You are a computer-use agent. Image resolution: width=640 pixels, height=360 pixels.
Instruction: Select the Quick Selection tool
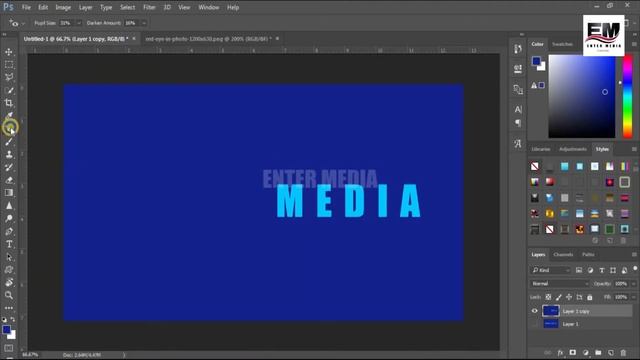click(9, 90)
